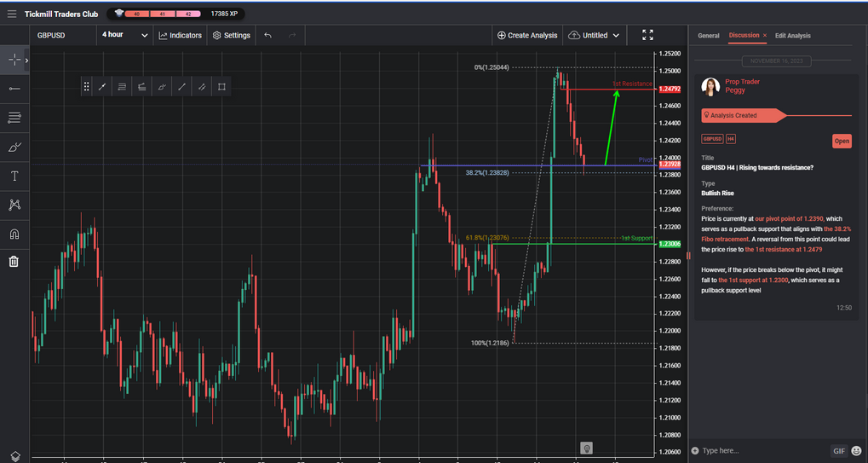Image resolution: width=868 pixels, height=463 pixels.
Task: Click the H4 tag on analysis card
Action: click(x=731, y=139)
